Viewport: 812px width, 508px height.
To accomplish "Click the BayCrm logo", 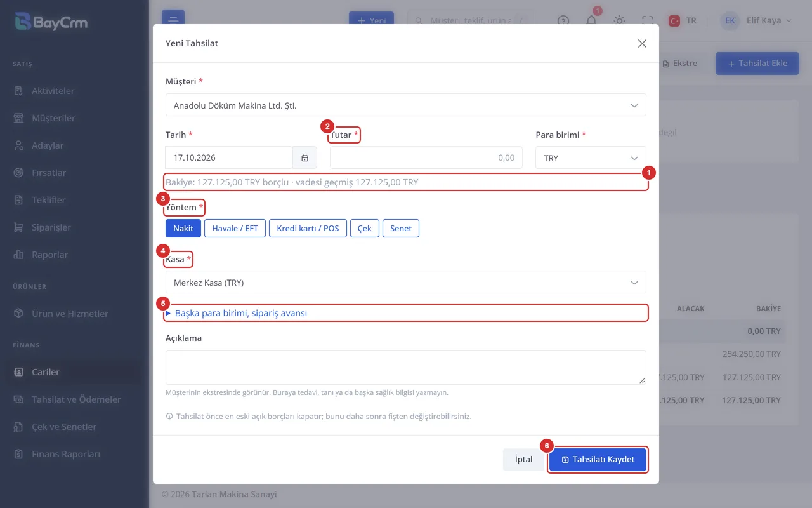I will 52,23.
